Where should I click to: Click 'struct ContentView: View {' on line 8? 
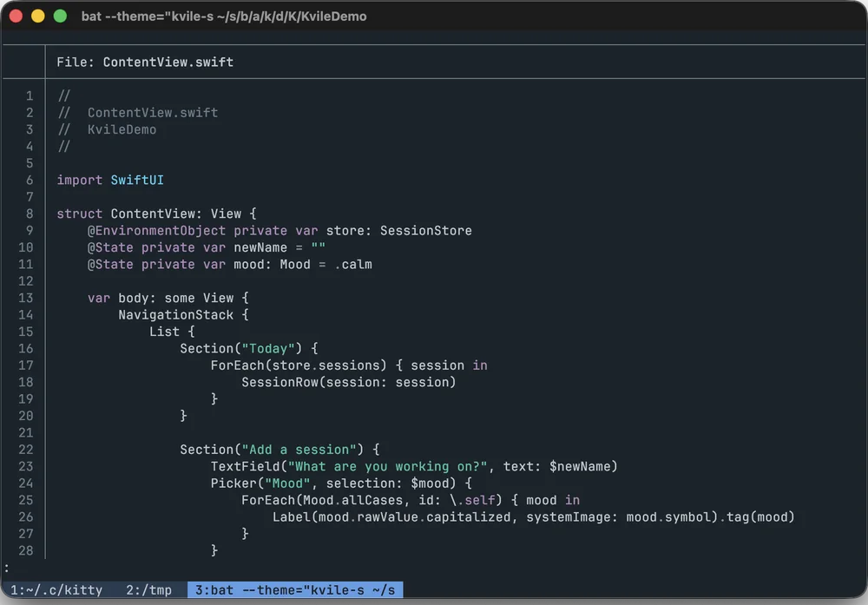pyautogui.click(x=156, y=214)
